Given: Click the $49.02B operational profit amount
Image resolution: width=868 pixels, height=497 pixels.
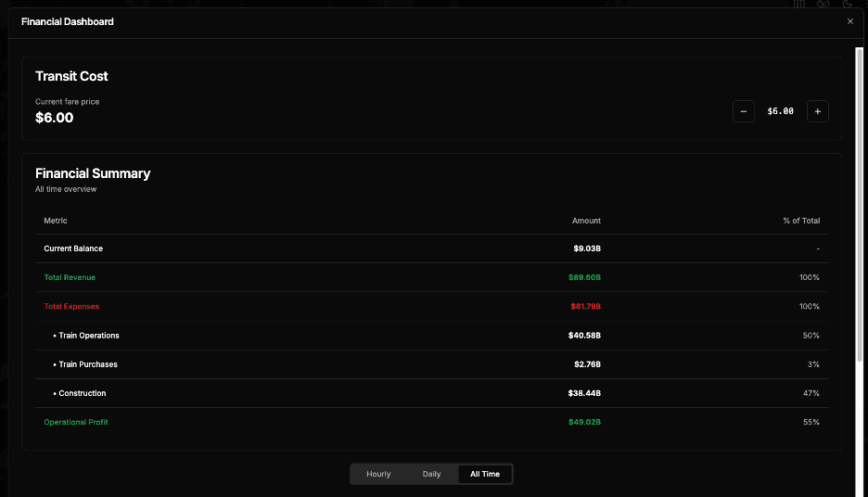Looking at the screenshot, I should [584, 422].
